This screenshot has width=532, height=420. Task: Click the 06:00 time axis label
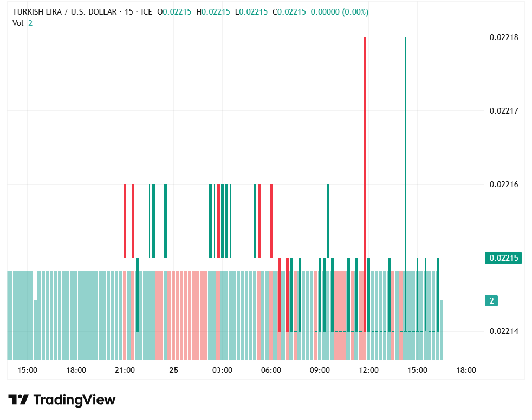coord(271,370)
